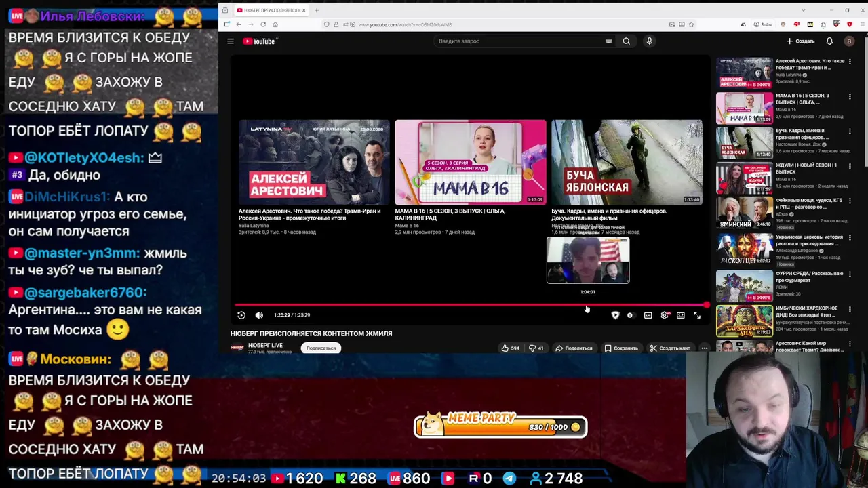Open the account avatar menu
The width and height of the screenshot is (868, 488).
[x=849, y=41]
